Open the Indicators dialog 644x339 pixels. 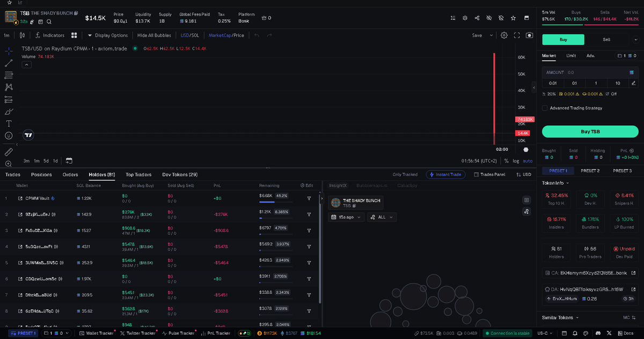coord(49,35)
